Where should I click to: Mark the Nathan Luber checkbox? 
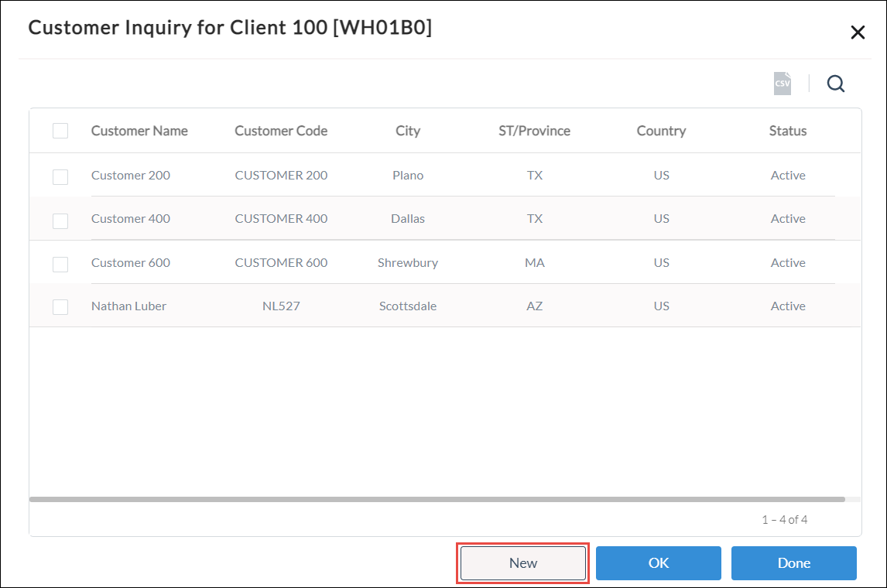pos(60,307)
